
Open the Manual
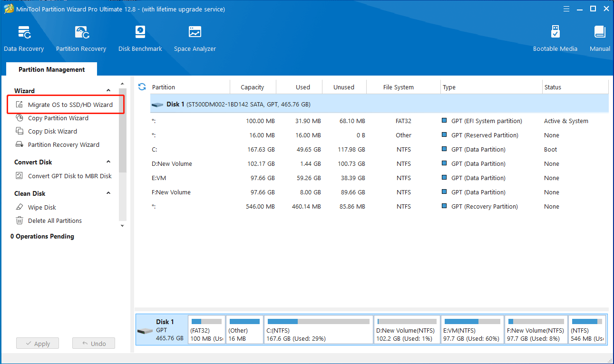click(600, 39)
